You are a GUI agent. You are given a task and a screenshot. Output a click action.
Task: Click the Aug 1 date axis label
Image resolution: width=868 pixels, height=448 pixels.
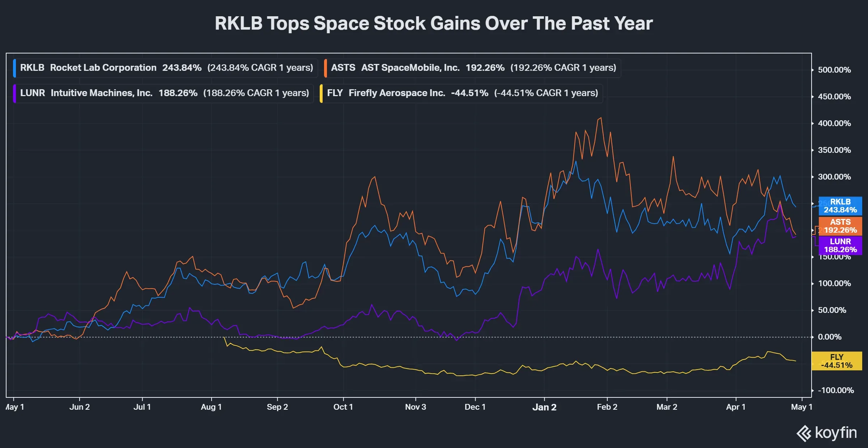(211, 407)
